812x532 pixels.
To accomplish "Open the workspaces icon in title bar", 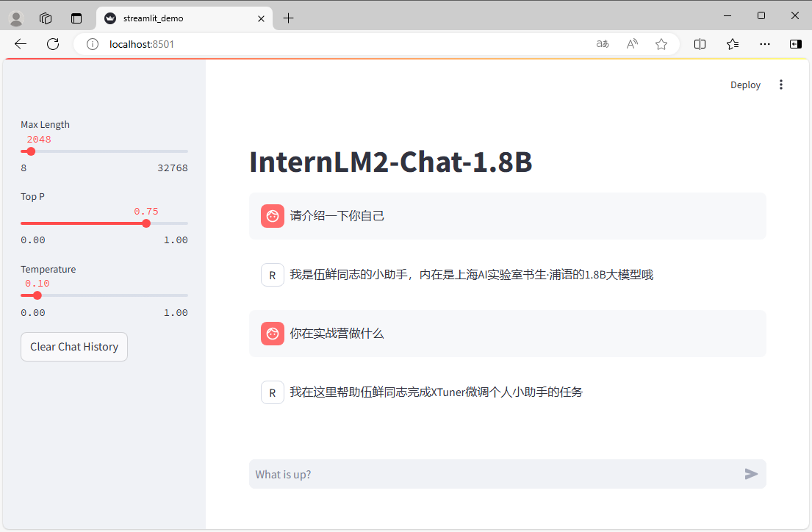I will [x=46, y=18].
